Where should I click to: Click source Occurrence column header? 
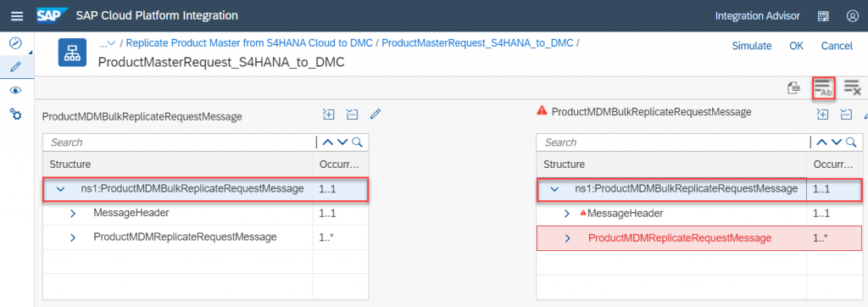click(341, 165)
